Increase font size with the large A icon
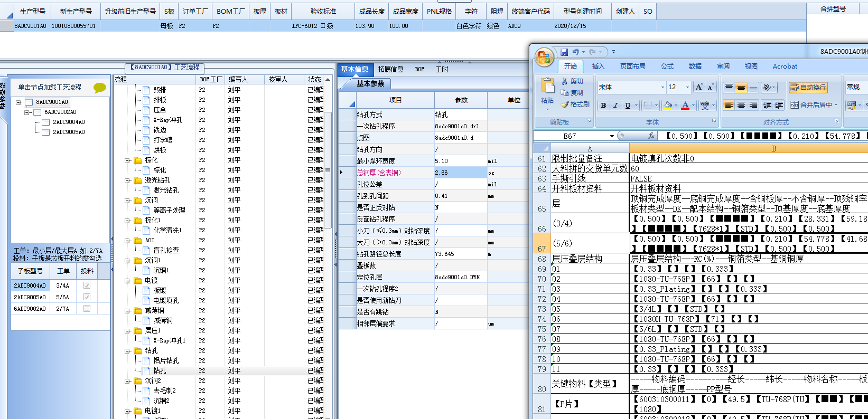Viewport: 868px width, 419px height. tap(699, 87)
